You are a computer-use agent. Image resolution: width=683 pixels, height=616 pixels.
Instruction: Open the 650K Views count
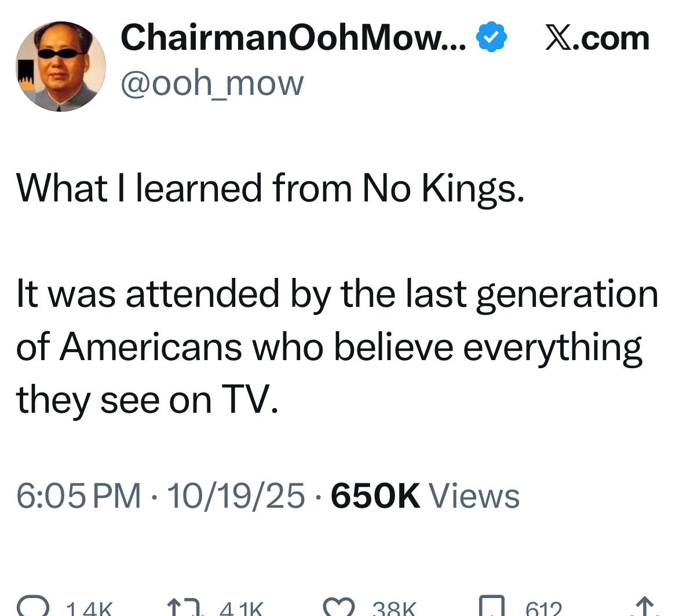tap(425, 496)
